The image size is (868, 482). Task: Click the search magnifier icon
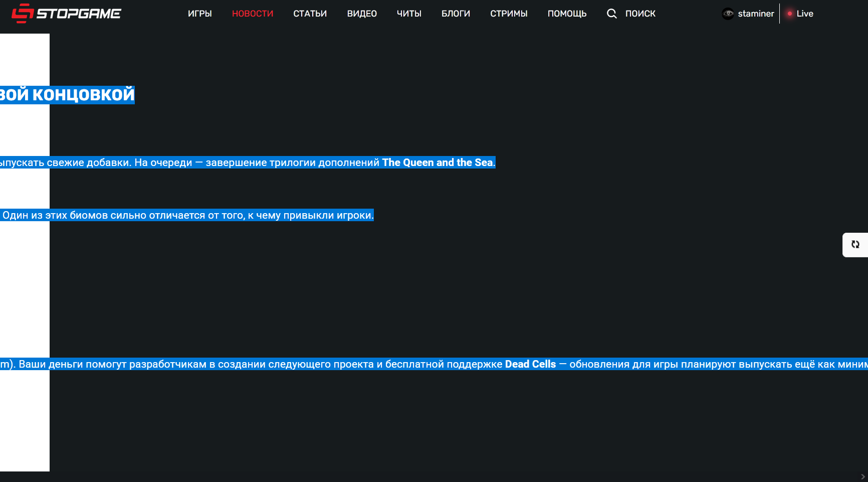pyautogui.click(x=612, y=14)
